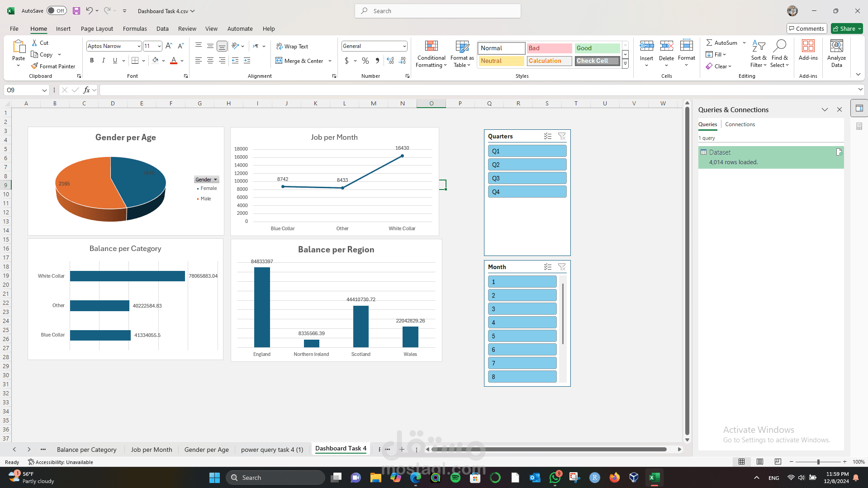Click the zoom slider handle
Viewport: 868px width, 488px height.
[x=818, y=462]
